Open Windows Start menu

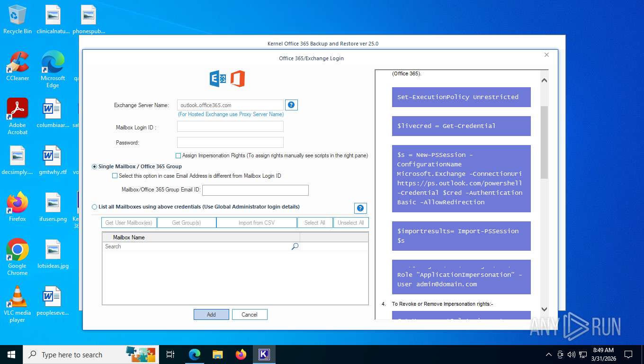(x=11, y=355)
